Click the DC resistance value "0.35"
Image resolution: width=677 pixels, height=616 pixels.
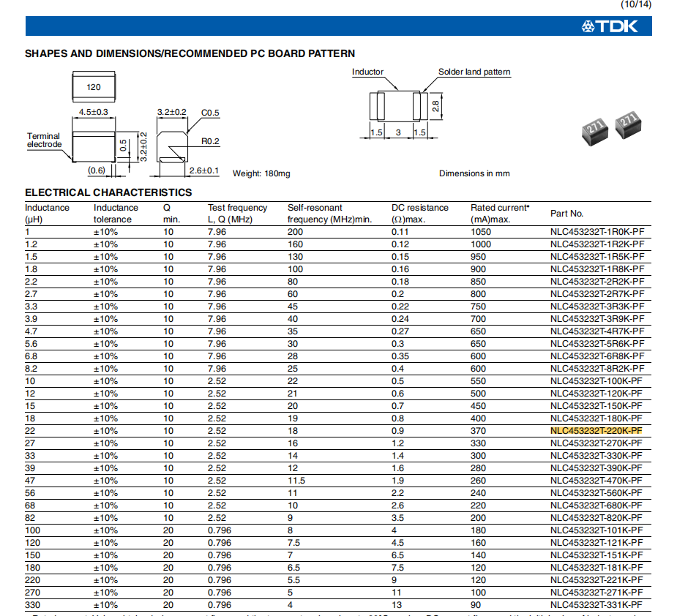point(400,356)
